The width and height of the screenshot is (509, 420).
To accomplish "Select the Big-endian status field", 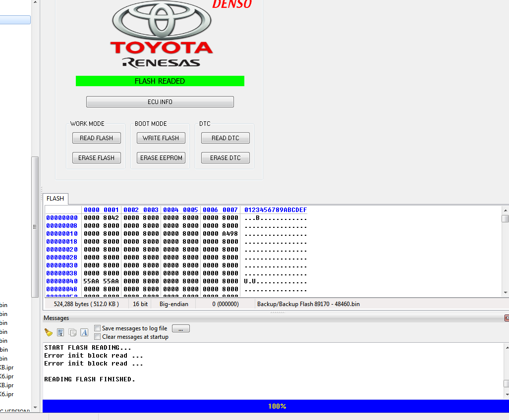I will tap(173, 304).
